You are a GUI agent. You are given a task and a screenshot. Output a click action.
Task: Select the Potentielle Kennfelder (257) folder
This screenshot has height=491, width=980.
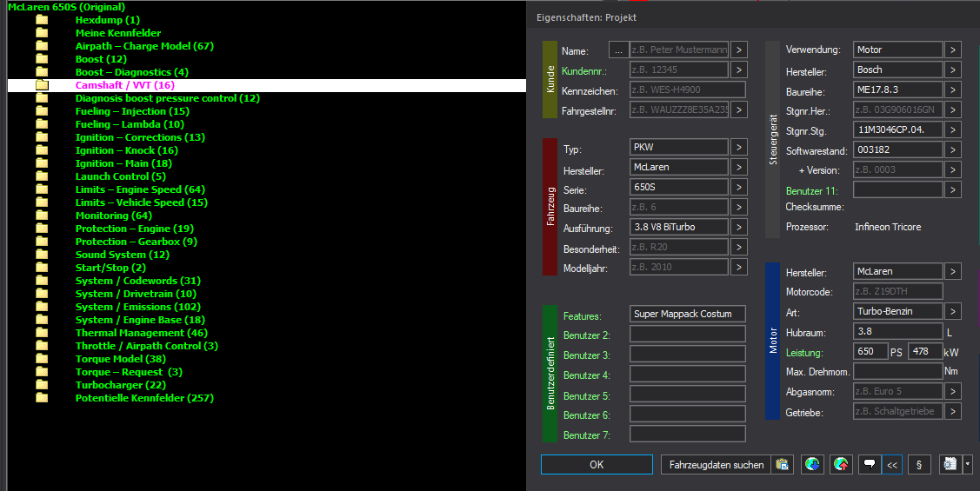(x=144, y=399)
